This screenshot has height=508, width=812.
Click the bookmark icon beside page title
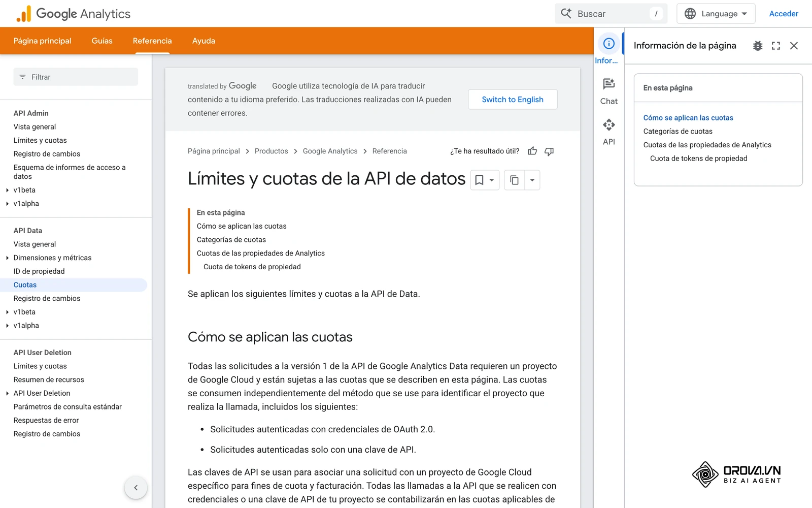(479, 180)
